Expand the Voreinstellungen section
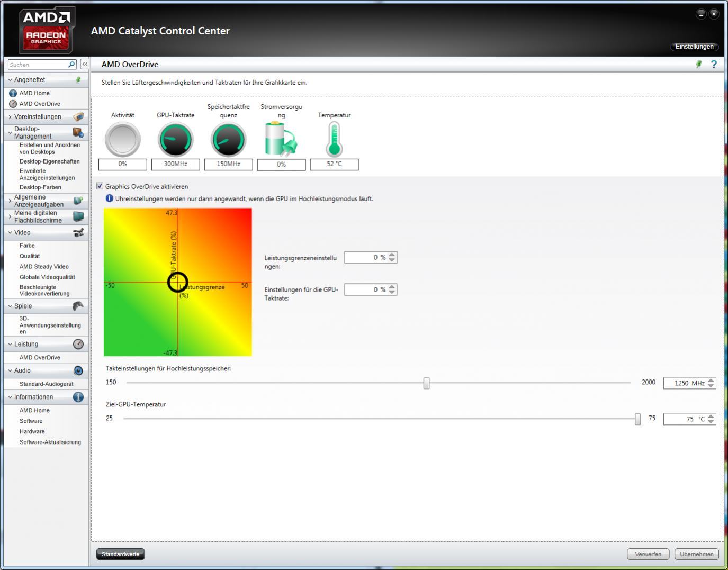The width and height of the screenshot is (728, 570). [10, 117]
